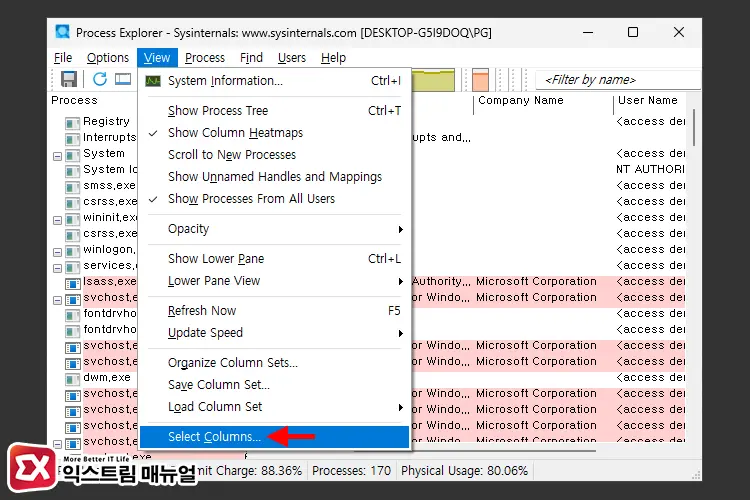Maximize the Process Explorer window

(633, 33)
